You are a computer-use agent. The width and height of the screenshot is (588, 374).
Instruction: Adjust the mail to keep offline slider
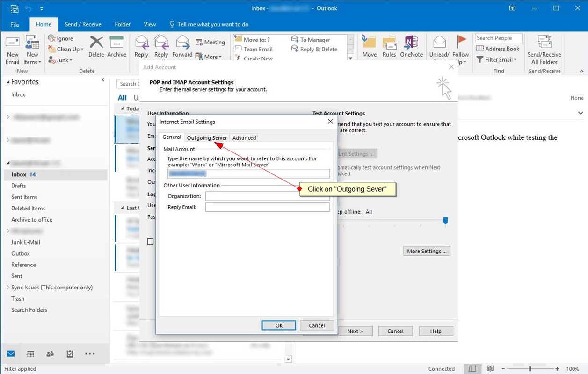[445, 220]
